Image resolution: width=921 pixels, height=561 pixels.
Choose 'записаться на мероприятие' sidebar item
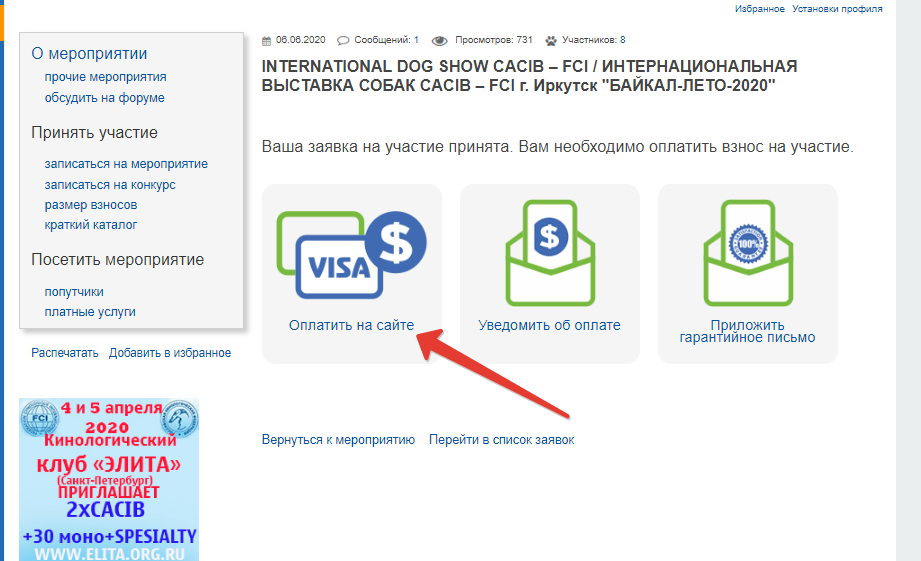tap(126, 164)
